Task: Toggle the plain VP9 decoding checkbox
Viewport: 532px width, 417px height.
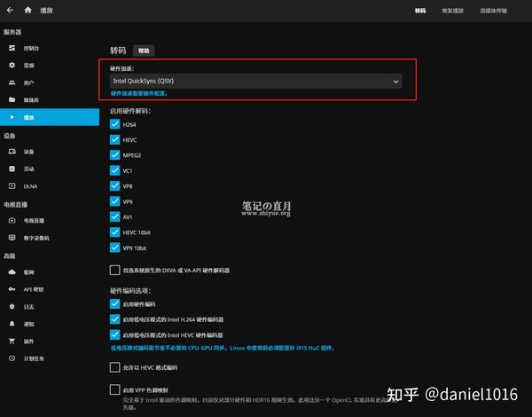Action: [x=114, y=201]
